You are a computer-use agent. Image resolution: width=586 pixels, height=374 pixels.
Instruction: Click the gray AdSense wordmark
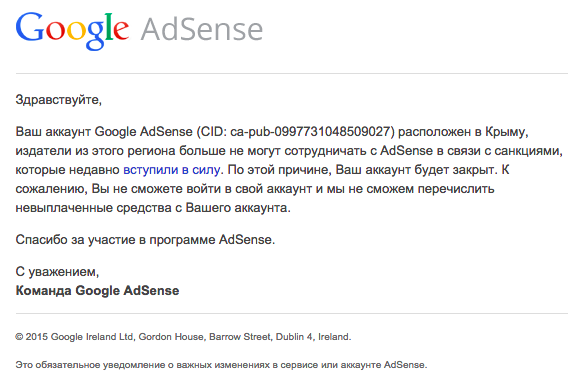tap(202, 29)
